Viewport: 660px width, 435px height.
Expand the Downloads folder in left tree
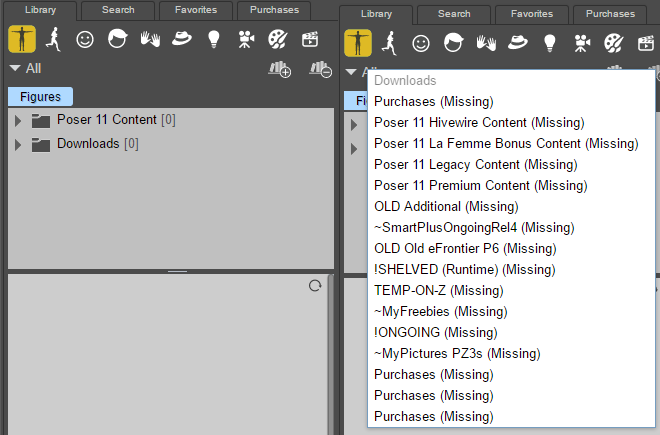16,144
